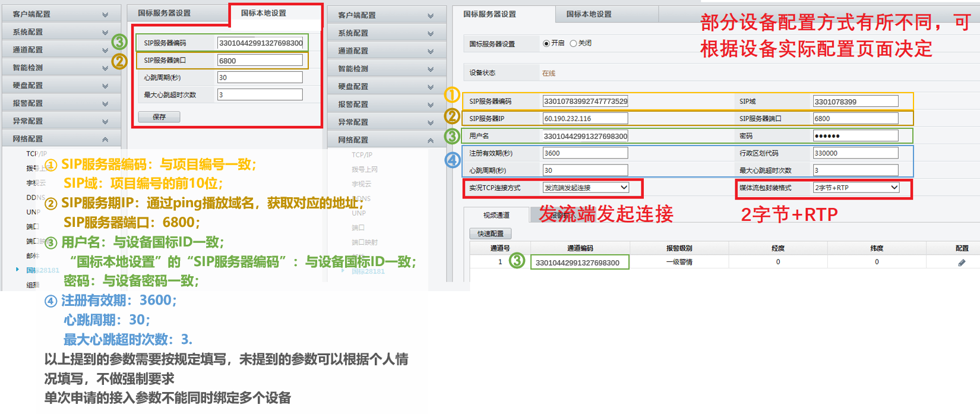Click the 注册有效期(秒) input field
This screenshot has width=980, height=414.
coord(586,153)
